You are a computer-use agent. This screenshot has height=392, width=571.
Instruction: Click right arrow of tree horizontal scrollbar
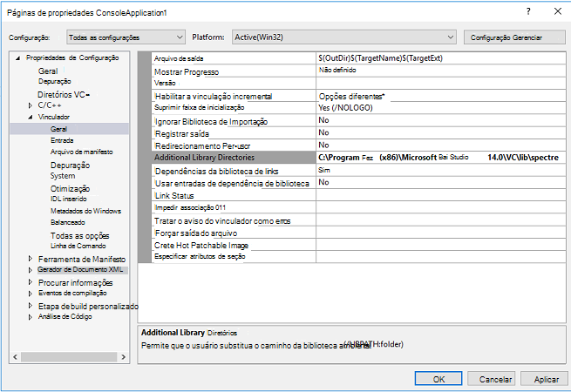click(x=124, y=356)
